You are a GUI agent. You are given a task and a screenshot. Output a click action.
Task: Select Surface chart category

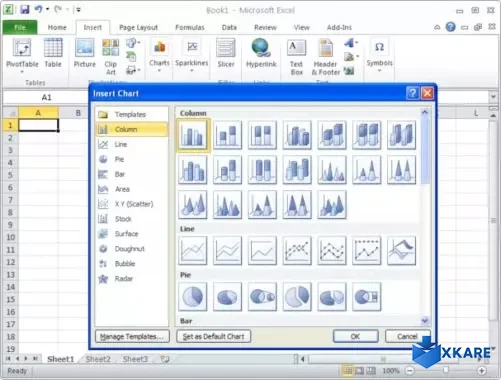coord(132,234)
